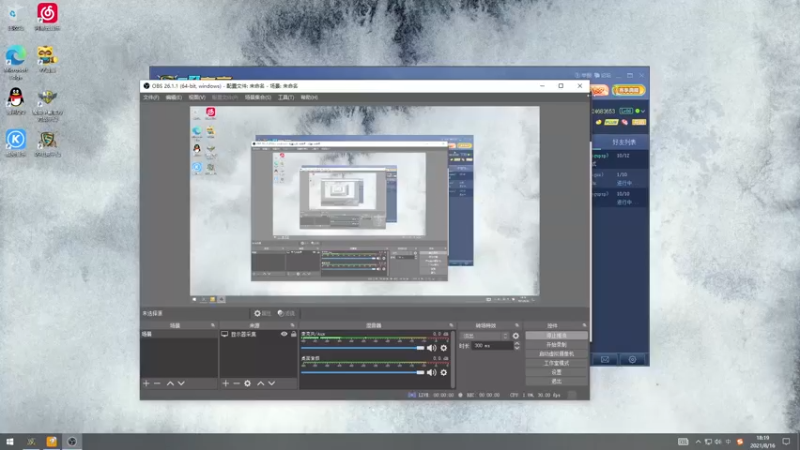Pop out the Audio Mixer dock icon
Image resolution: width=800 pixels, height=450 pixels.
pyautogui.click(x=451, y=325)
